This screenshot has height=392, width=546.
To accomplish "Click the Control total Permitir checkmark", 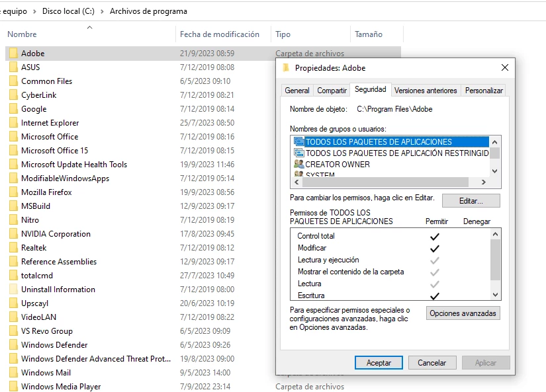I will 434,237.
